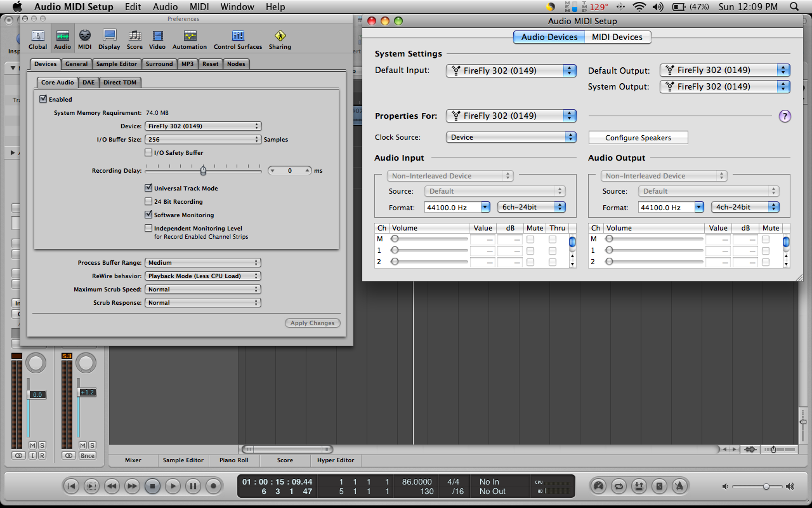Click the Score editor button at bottom

pyautogui.click(x=285, y=460)
